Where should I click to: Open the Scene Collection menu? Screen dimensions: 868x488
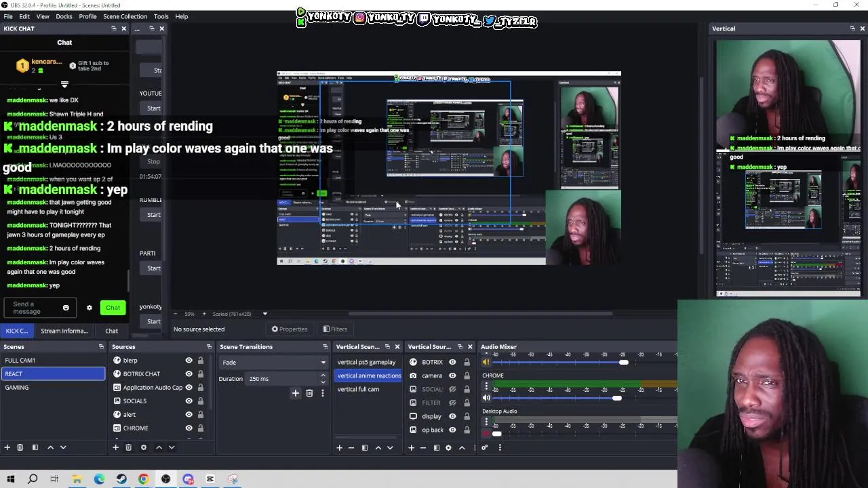(125, 16)
